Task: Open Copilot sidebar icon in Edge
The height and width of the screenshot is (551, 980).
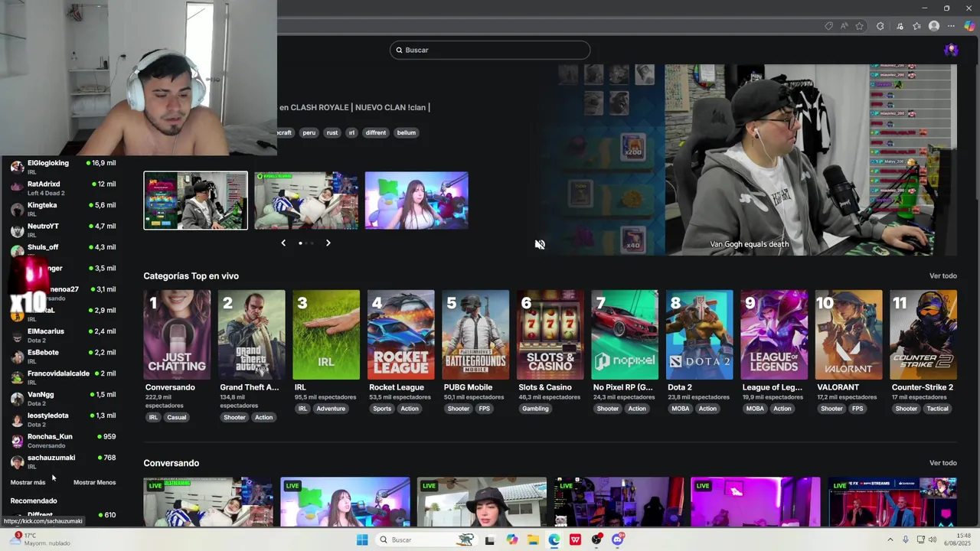Action: coord(970,26)
